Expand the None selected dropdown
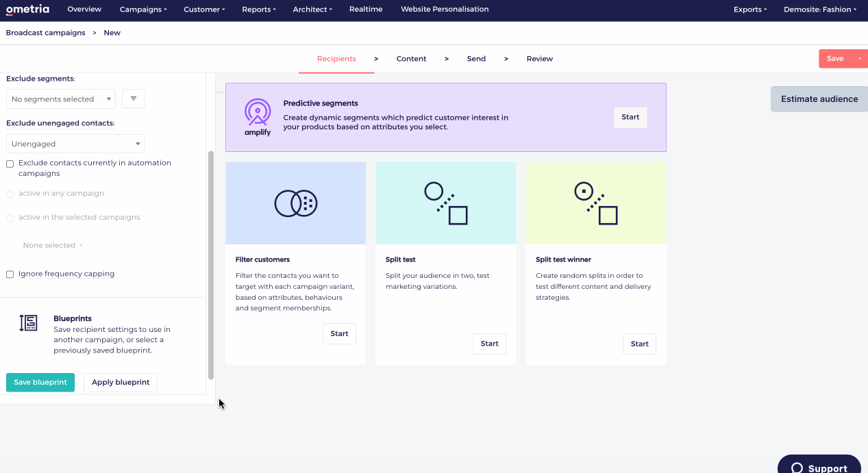This screenshot has height=473, width=868. [x=53, y=245]
